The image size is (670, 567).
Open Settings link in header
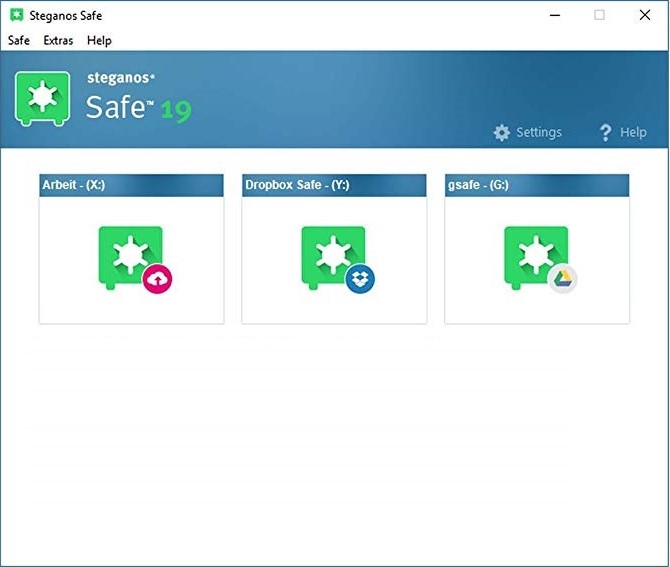coord(539,132)
